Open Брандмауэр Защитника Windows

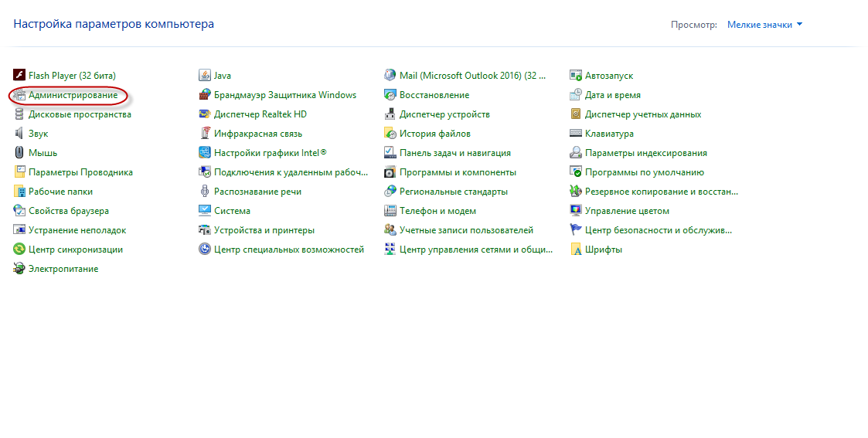click(x=284, y=95)
